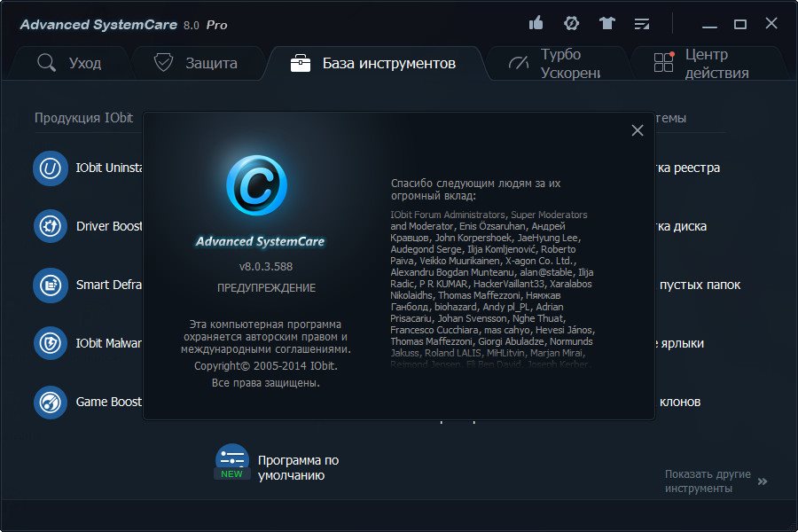Click the Программа по умолчанию icon
Viewport: 798px width, 532px height.
click(x=232, y=461)
